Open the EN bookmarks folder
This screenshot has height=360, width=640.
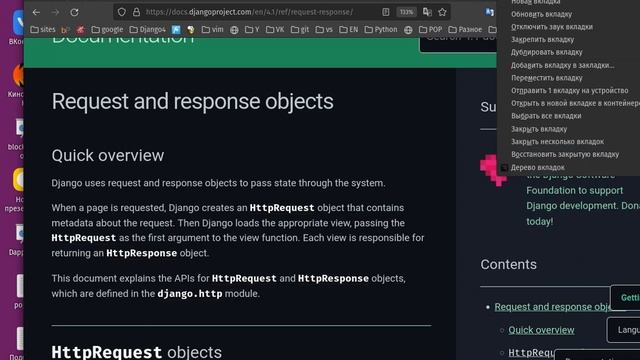(x=349, y=29)
